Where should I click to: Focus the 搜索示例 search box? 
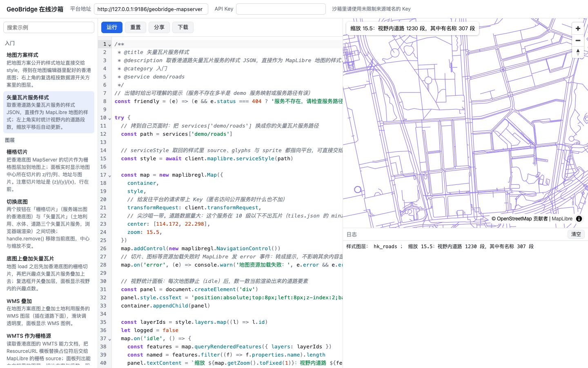point(49,27)
